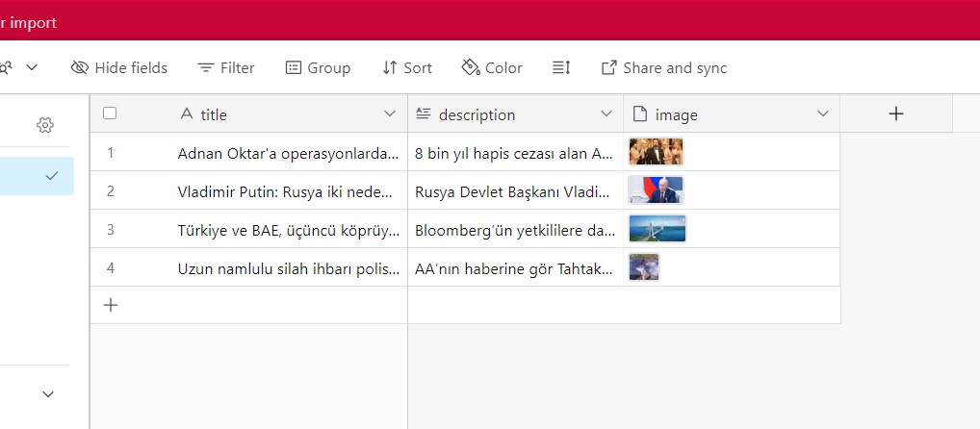This screenshot has width=980, height=429.
Task: Click the row height icon
Action: [561, 67]
